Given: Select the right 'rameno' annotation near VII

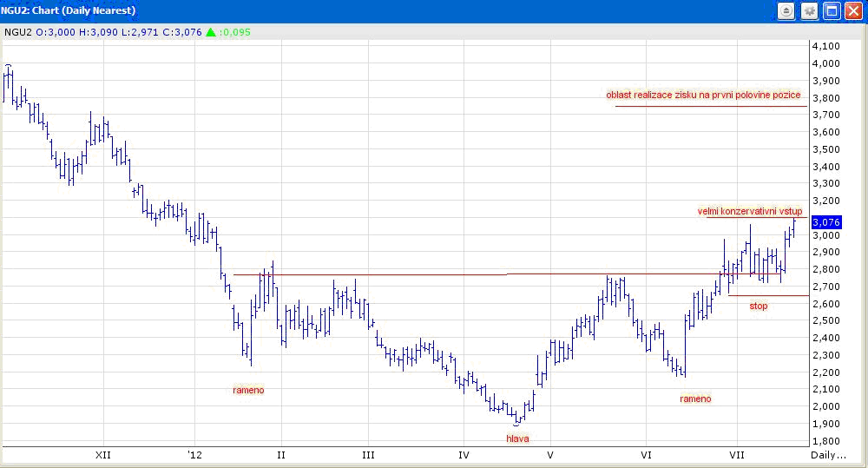Looking at the screenshot, I should pyautogui.click(x=695, y=399).
